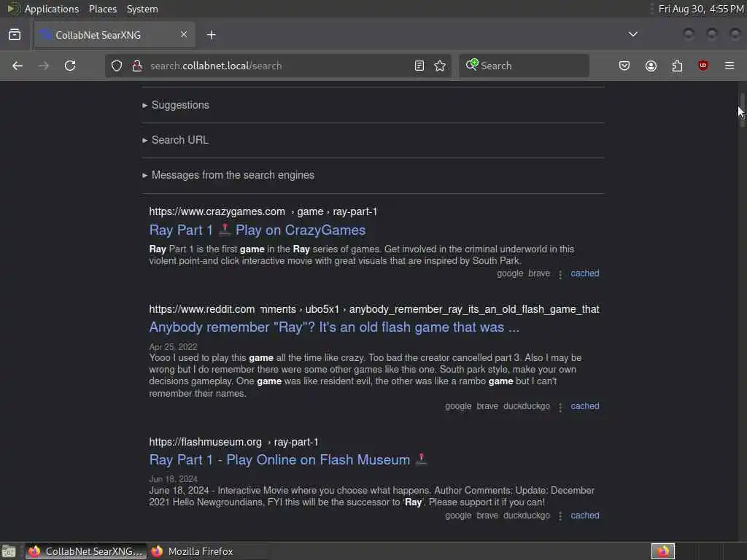747x560 pixels.
Task: Click the Firefox workspace switcher thumbnail
Action: [663, 551]
